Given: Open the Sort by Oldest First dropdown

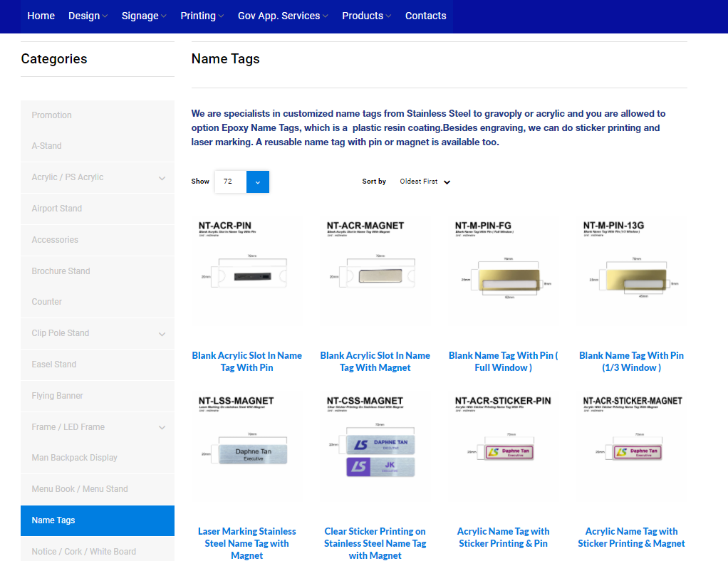Looking at the screenshot, I should [425, 182].
